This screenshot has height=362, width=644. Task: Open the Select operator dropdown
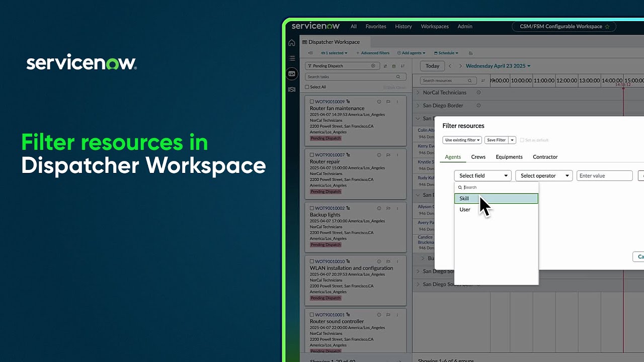coord(543,175)
